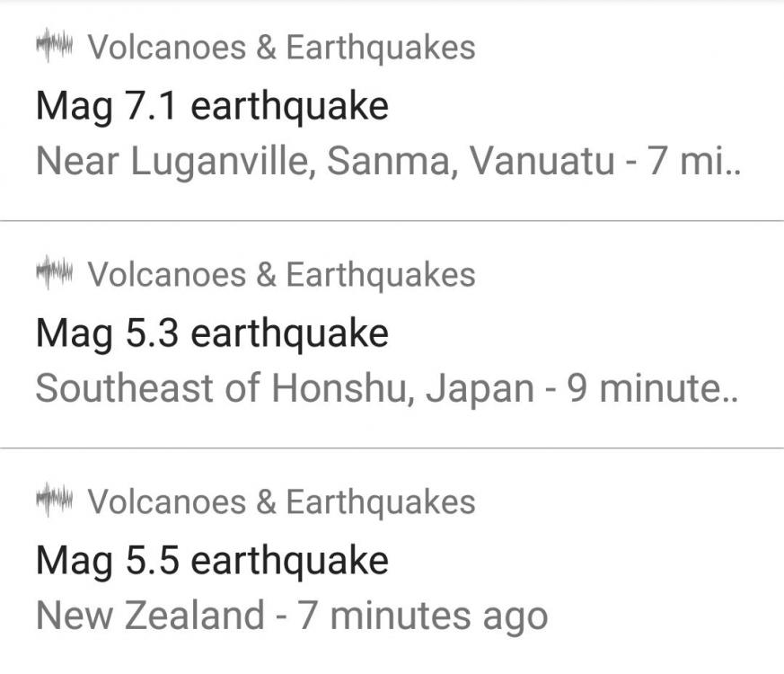Viewport: 784px width, 674px height.
Task: Open the Mag 5.3 earthquake notification title
Action: click(212, 333)
